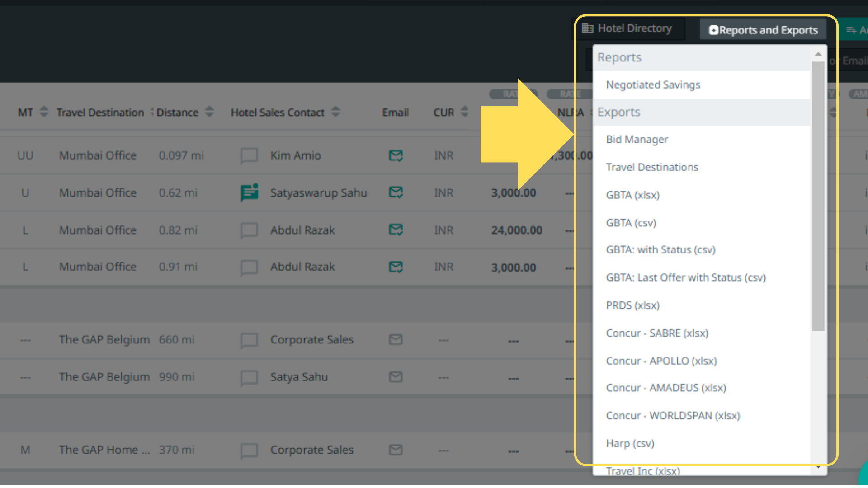Select GBTA (xlsx) export option
The height and width of the screenshot is (488, 868).
[x=632, y=195]
